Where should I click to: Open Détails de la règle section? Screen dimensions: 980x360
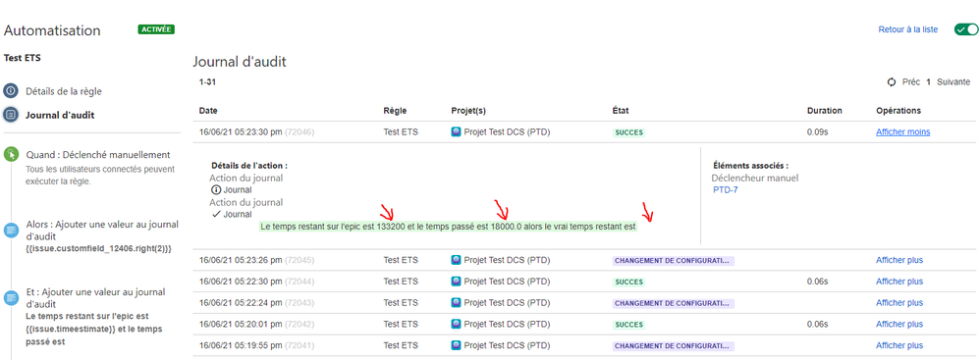(64, 91)
